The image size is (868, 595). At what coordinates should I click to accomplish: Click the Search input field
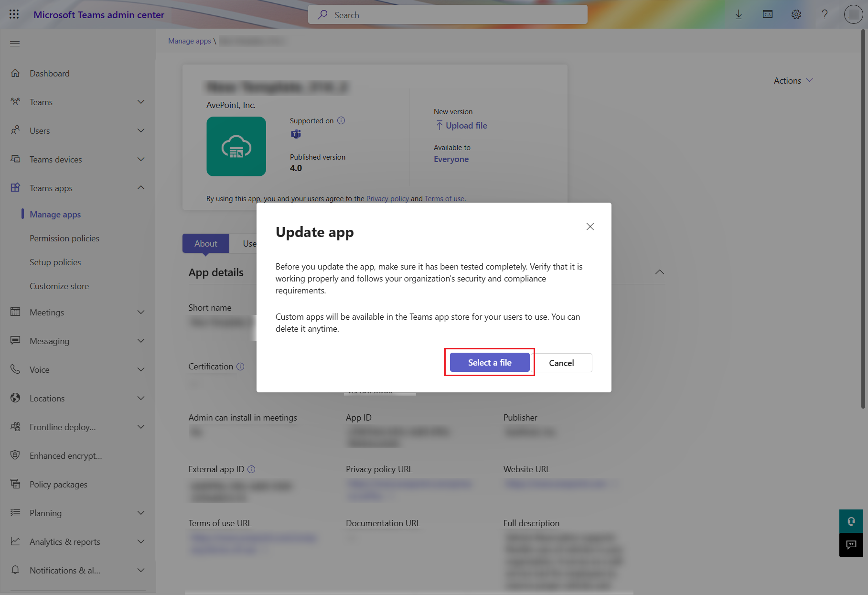coord(448,15)
